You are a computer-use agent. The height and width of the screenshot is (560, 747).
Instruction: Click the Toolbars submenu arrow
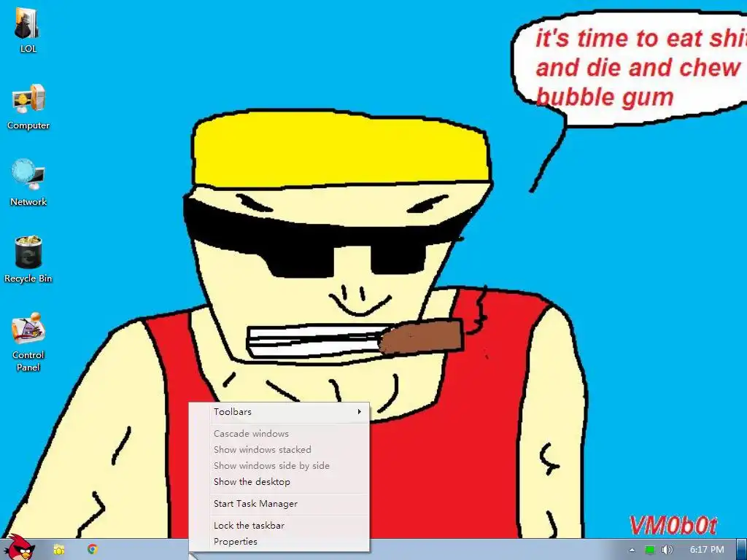point(360,412)
